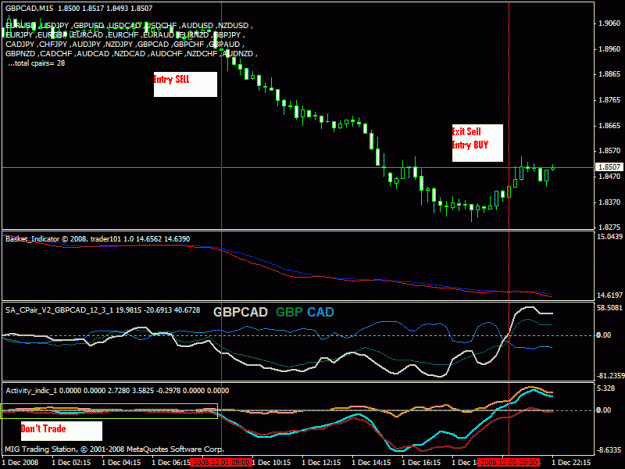The image size is (625, 469).
Task: Click the large white GBPCAD legend label
Action: 240,312
